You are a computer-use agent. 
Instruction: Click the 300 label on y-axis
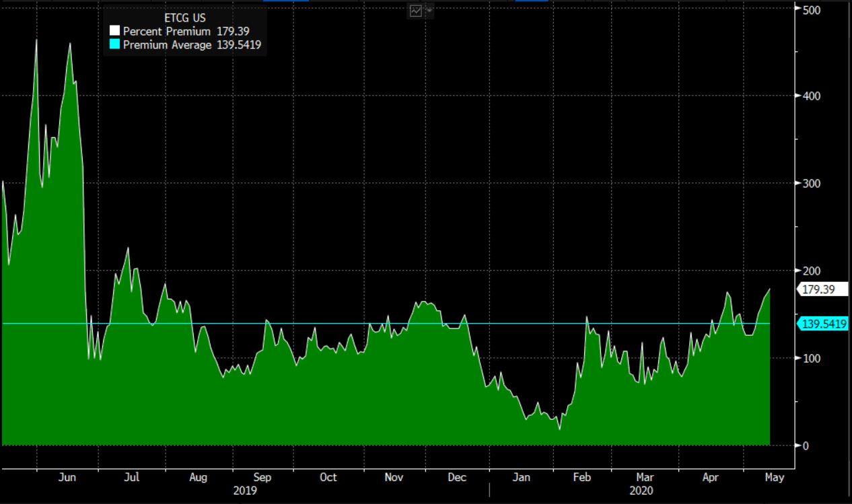click(x=810, y=183)
